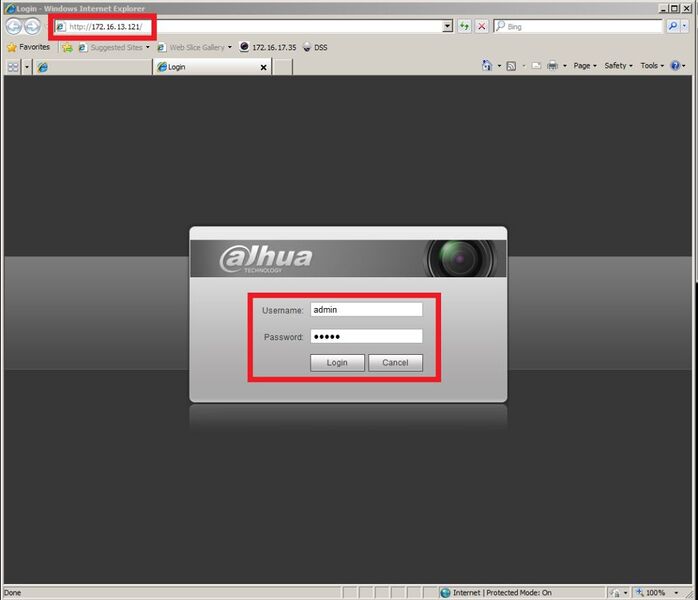This screenshot has height=600, width=698.
Task: Focus the Username input field
Action: 366,310
